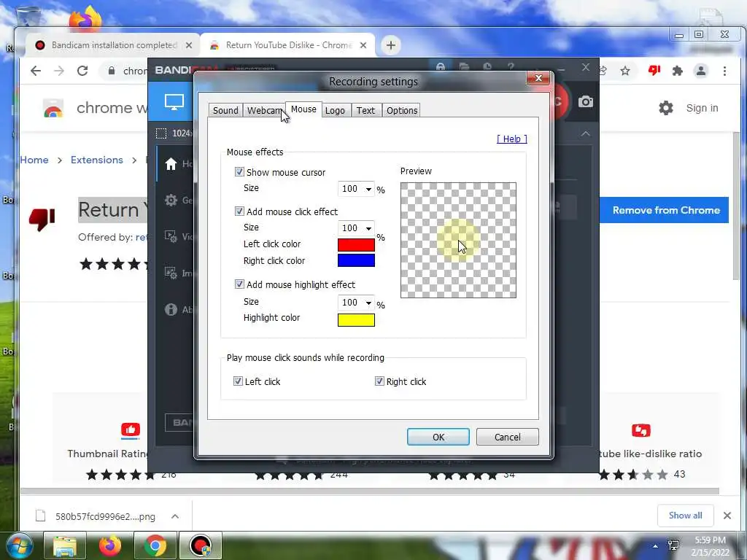
Task: Show hidden system tray icons
Action: coord(656,546)
